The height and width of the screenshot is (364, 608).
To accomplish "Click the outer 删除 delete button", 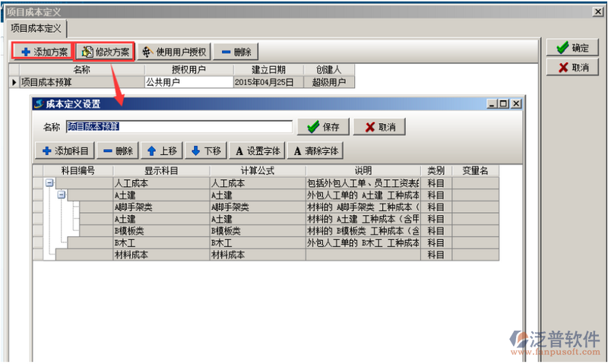I will pos(236,52).
